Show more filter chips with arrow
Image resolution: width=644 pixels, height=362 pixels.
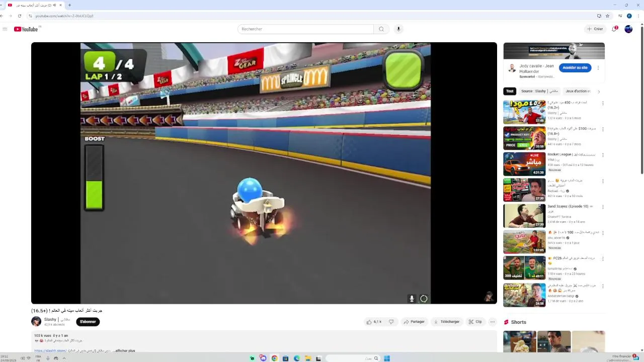599,92
